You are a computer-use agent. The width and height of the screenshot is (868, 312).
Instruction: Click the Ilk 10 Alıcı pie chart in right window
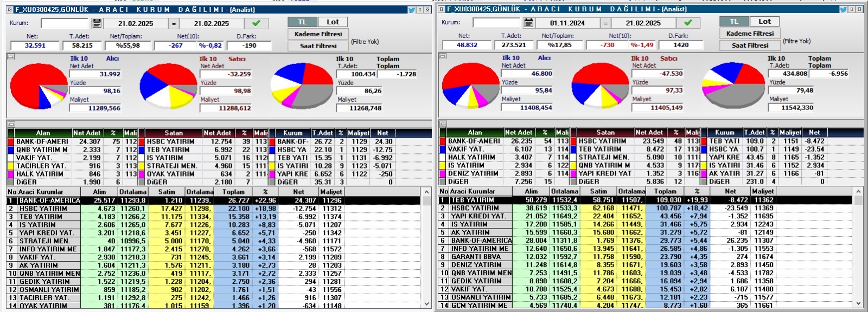pyautogui.click(x=470, y=86)
